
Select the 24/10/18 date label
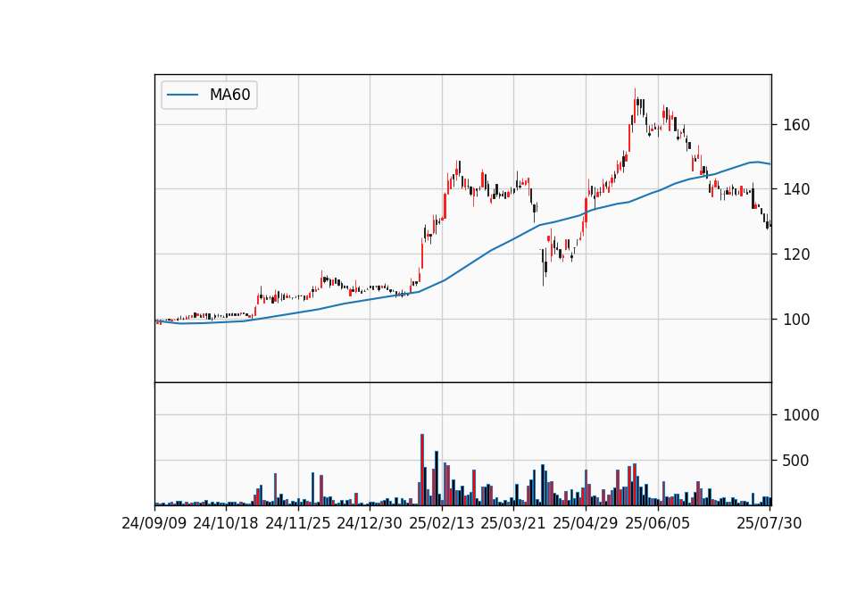(x=226, y=523)
